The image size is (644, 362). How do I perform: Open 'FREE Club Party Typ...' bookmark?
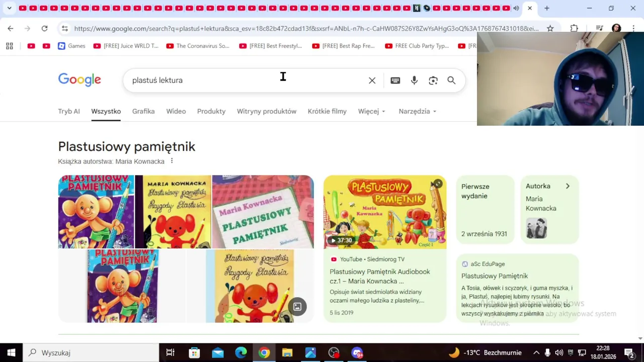click(417, 46)
